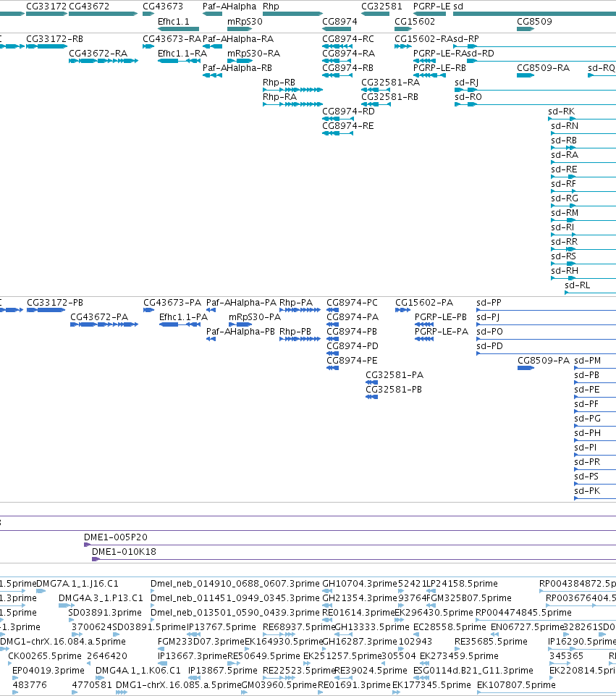
Task: Click EST SD03891.3prime
Action: coord(105,613)
